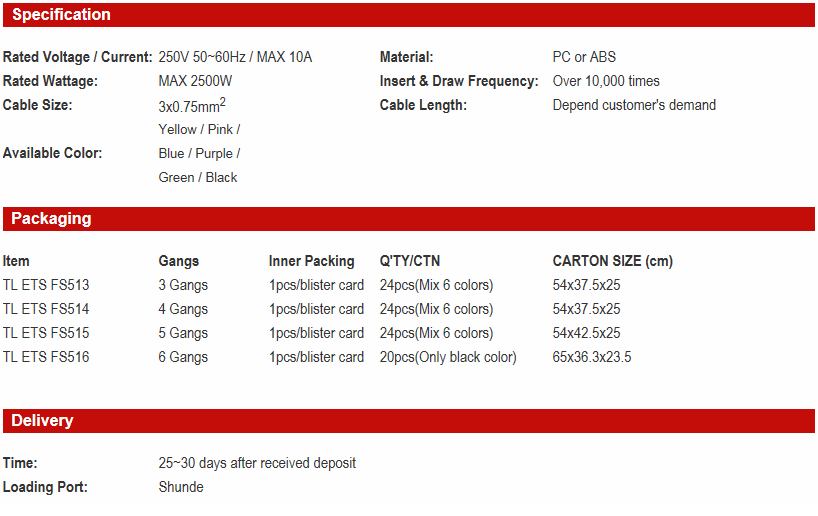818x516 pixels.
Task: Click the CARTON SIZE (cm) column header
Action: (612, 261)
